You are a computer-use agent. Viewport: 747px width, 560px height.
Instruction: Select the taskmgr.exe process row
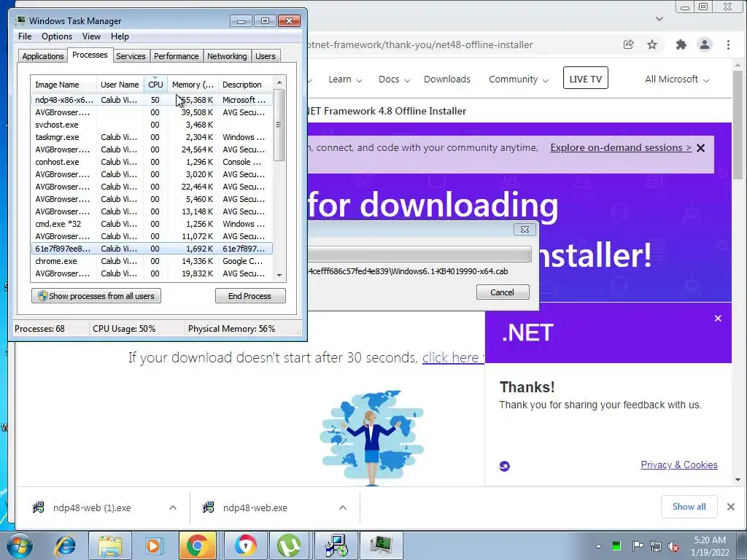(152, 138)
